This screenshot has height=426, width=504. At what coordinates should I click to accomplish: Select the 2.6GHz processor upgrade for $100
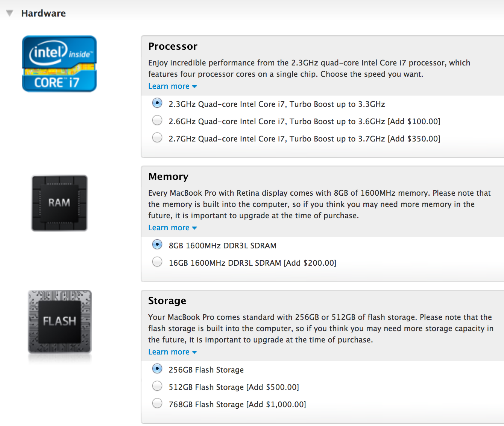click(157, 120)
